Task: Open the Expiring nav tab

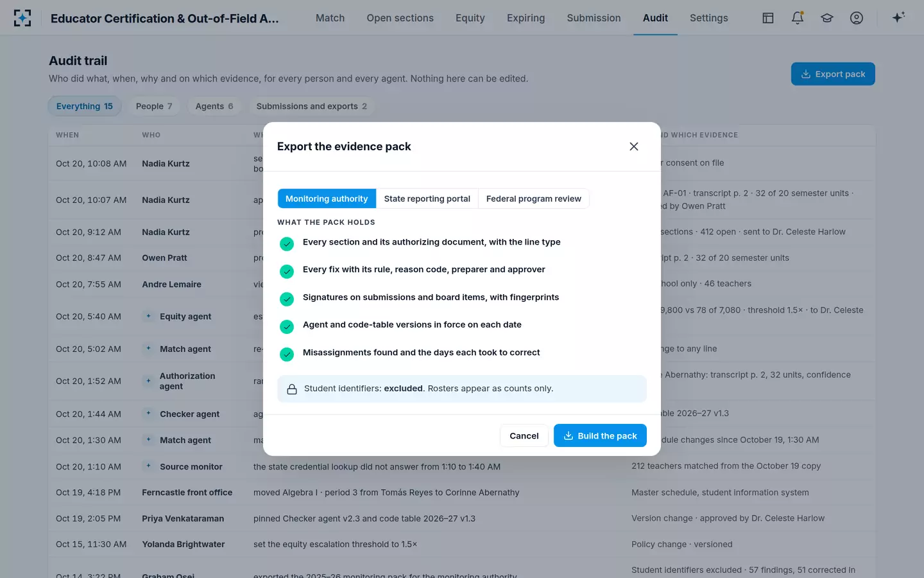Action: click(526, 18)
